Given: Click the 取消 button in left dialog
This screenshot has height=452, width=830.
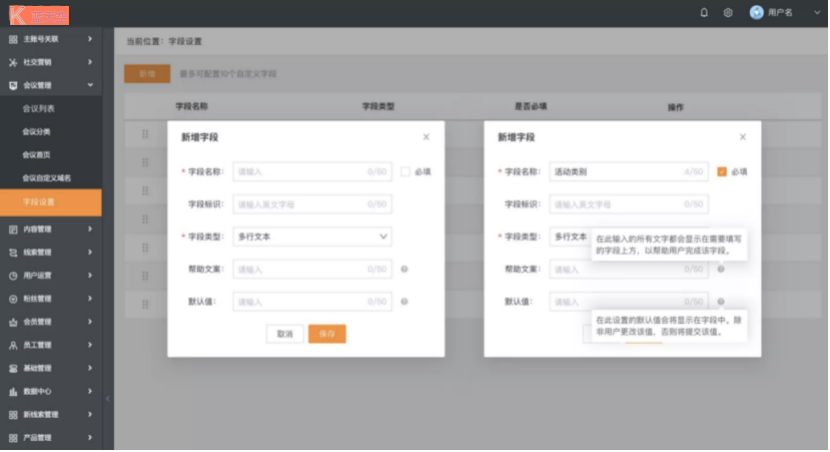Looking at the screenshot, I should [x=285, y=334].
